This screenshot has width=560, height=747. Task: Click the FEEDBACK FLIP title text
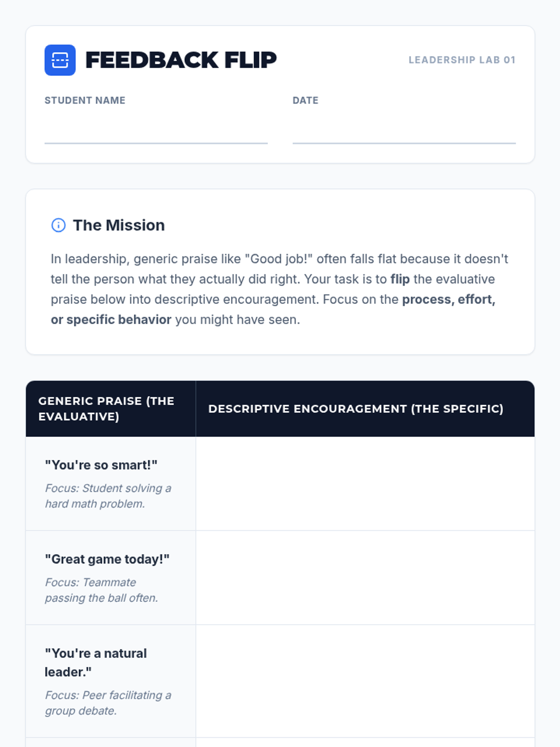tap(181, 60)
